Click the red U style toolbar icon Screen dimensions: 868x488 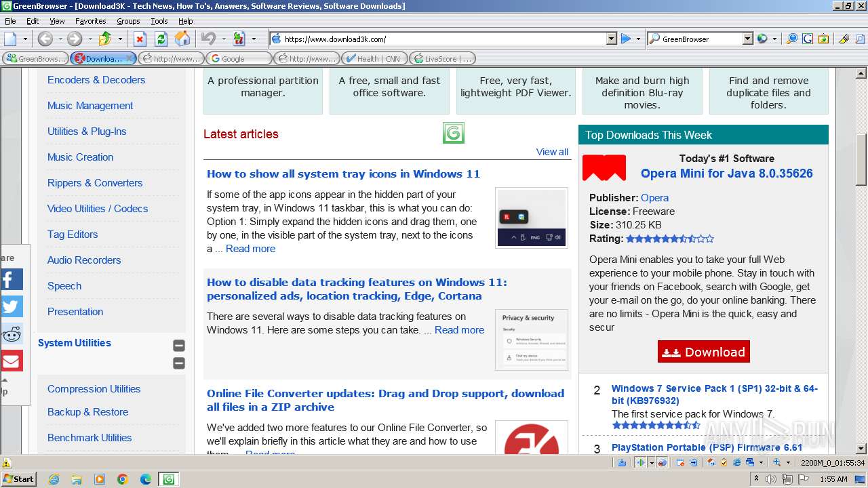pyautogui.click(x=239, y=39)
